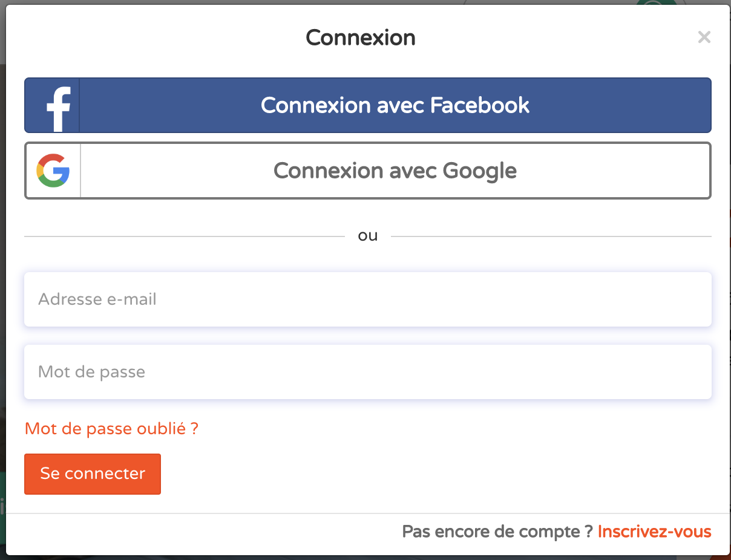Click the dark backdrop at the top-left corner

pyautogui.click(x=2, y=2)
